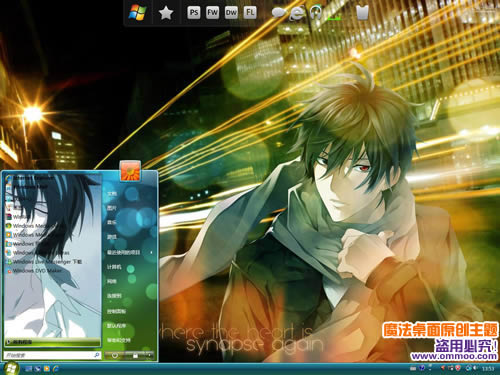Image resolution: width=500 pixels, height=375 pixels.
Task: Click the lock button in Start menu
Action: [x=135, y=356]
